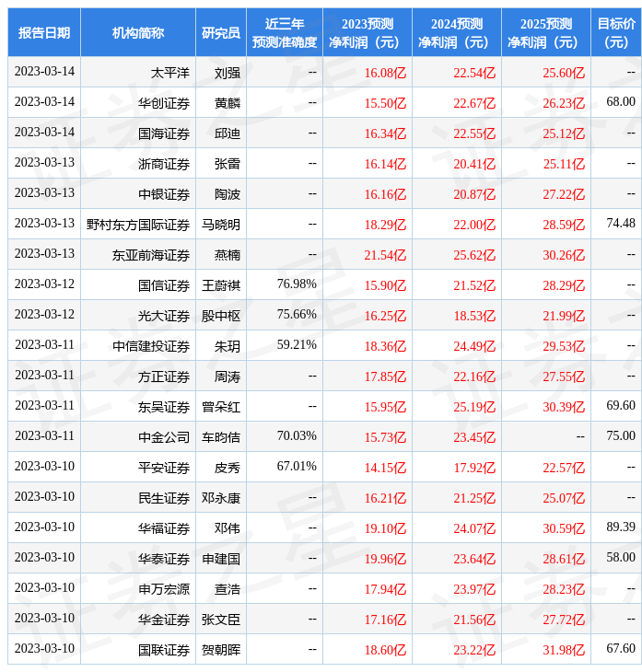Select the 野村东方国际证券 cell
This screenshot has width=642, height=672.
pyautogui.click(x=137, y=225)
